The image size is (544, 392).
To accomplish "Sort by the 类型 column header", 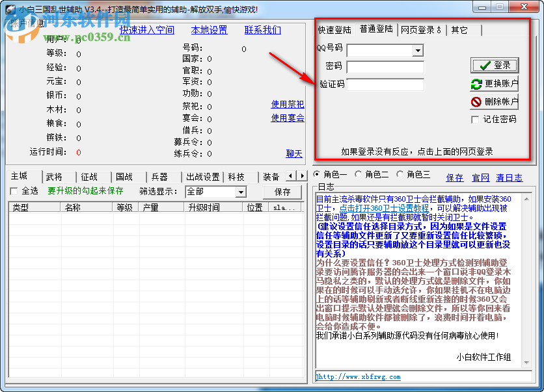I will point(34,207).
